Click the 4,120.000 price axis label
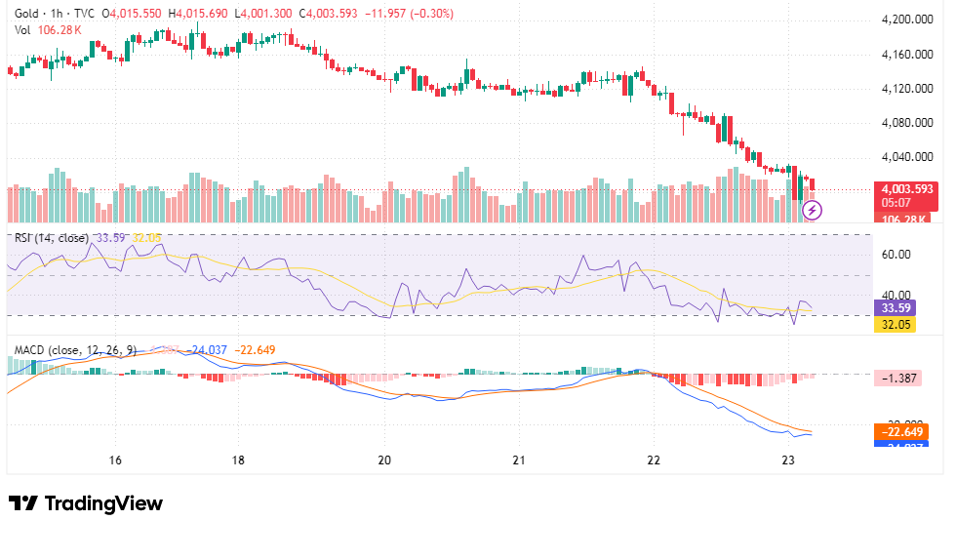Screen dimensions: 956x560 click(x=907, y=89)
